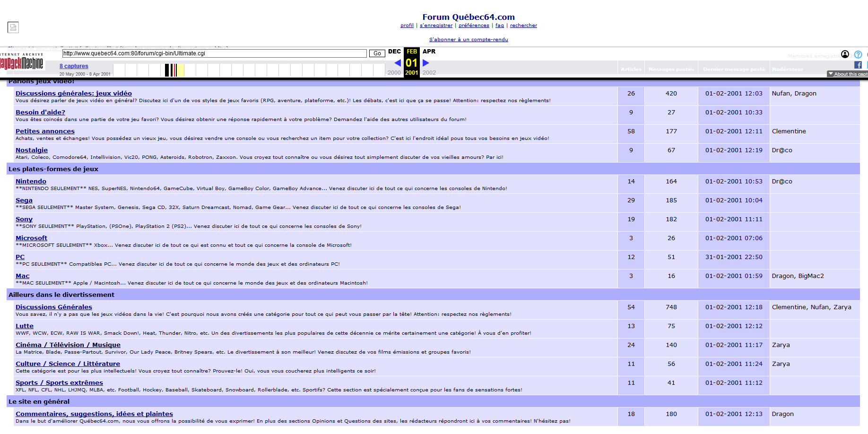The height and width of the screenshot is (434, 868).
Task: Open the rechercher menu link
Action: [523, 26]
